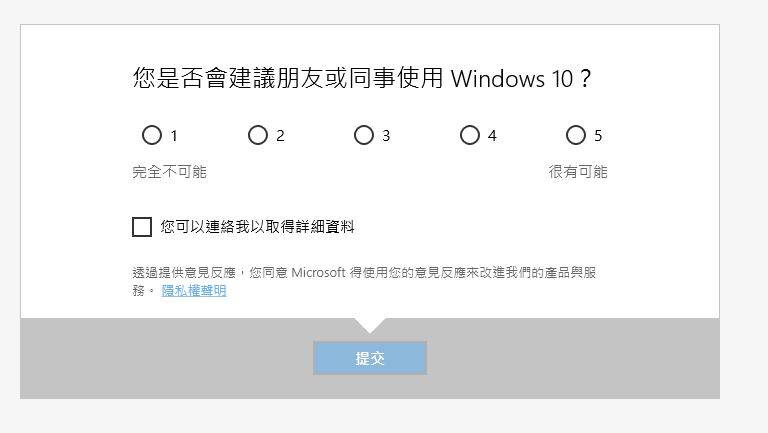Click the 提交 submit button
768x433 pixels.
[x=370, y=358]
